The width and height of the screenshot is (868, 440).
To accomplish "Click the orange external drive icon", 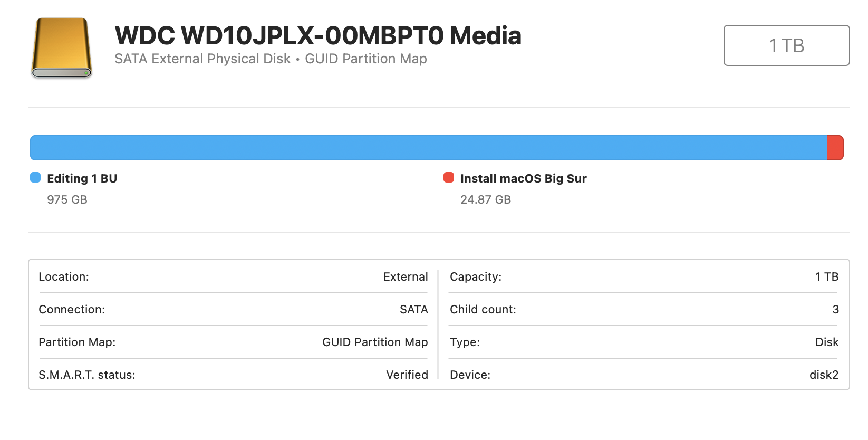I will click(x=62, y=48).
